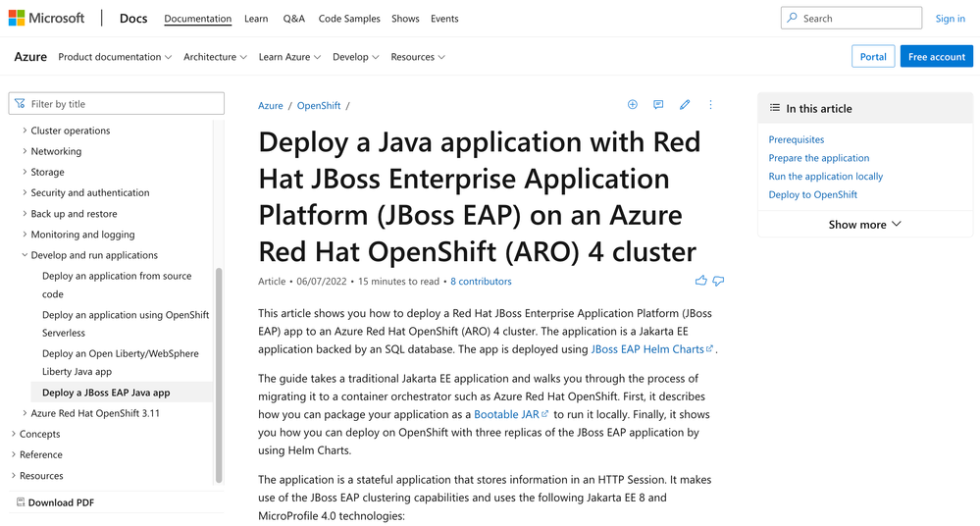Click the Download PDF icon
The image size is (980, 526).
(x=21, y=501)
